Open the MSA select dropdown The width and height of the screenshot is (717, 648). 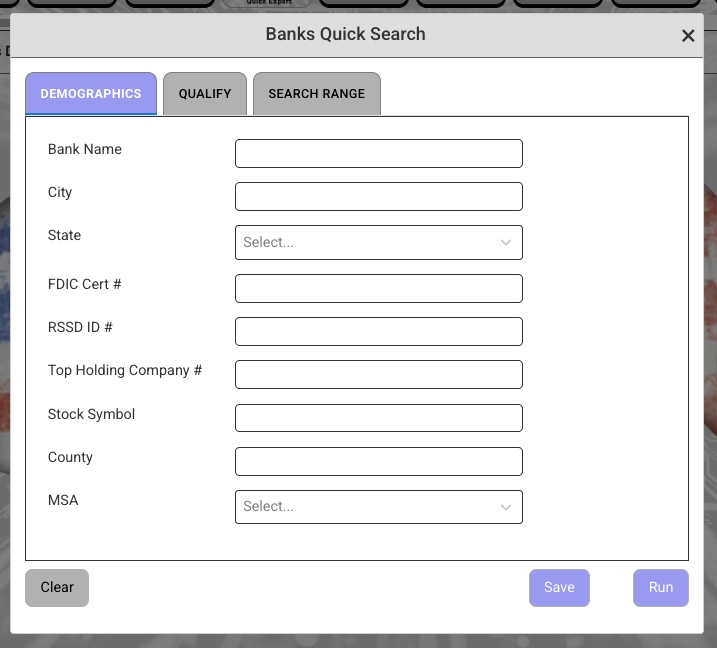(x=379, y=507)
